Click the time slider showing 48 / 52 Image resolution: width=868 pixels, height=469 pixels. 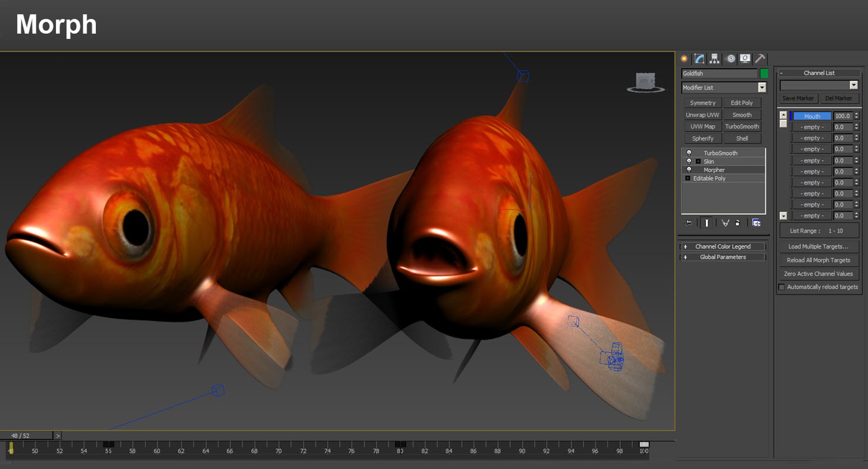27,436
